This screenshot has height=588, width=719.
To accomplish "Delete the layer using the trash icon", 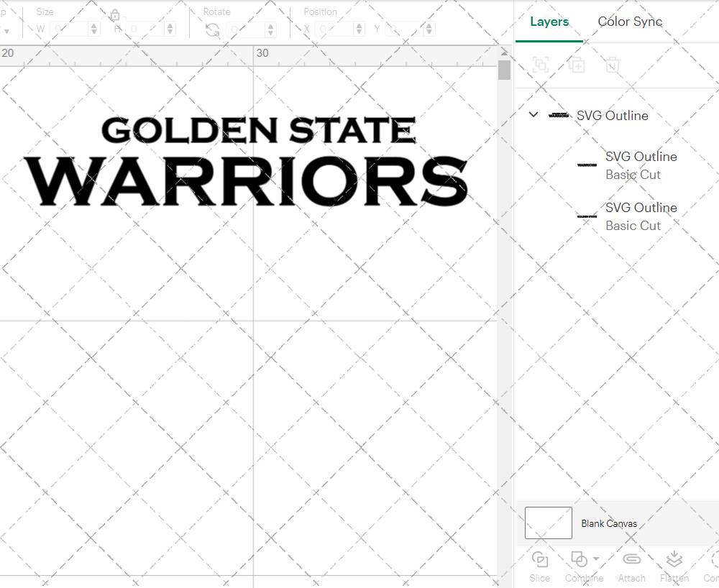I will tap(613, 65).
